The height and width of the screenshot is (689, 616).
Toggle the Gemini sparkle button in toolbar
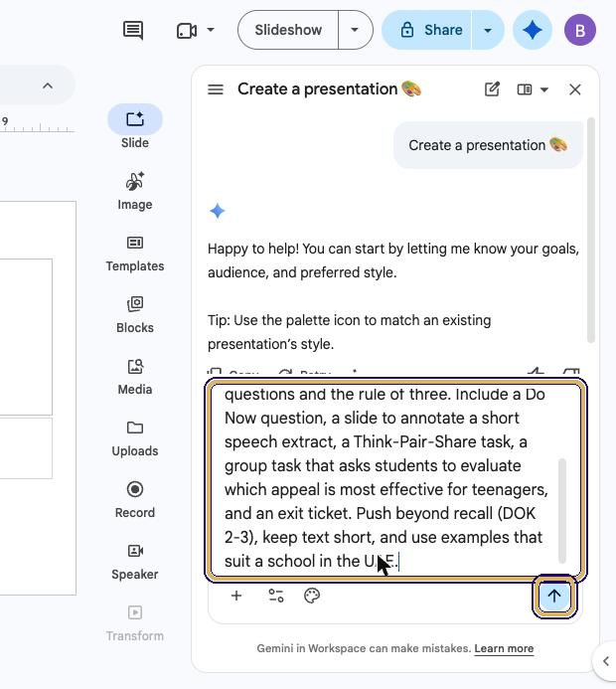pos(533,30)
